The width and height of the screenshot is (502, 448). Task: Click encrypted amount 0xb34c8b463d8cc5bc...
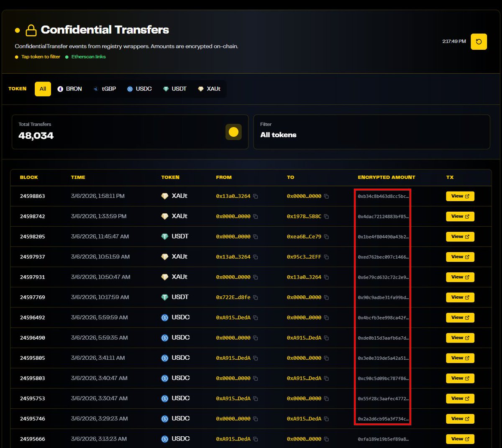383,196
